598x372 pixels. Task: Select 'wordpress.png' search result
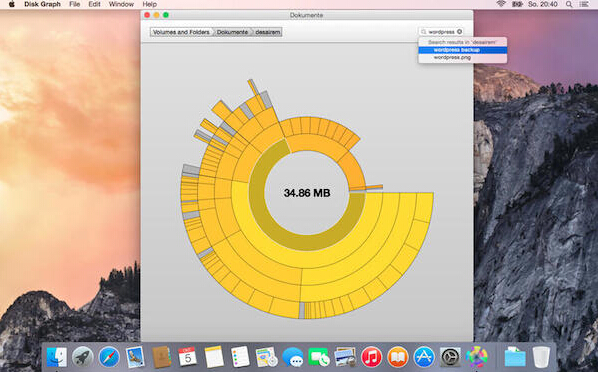click(x=463, y=58)
